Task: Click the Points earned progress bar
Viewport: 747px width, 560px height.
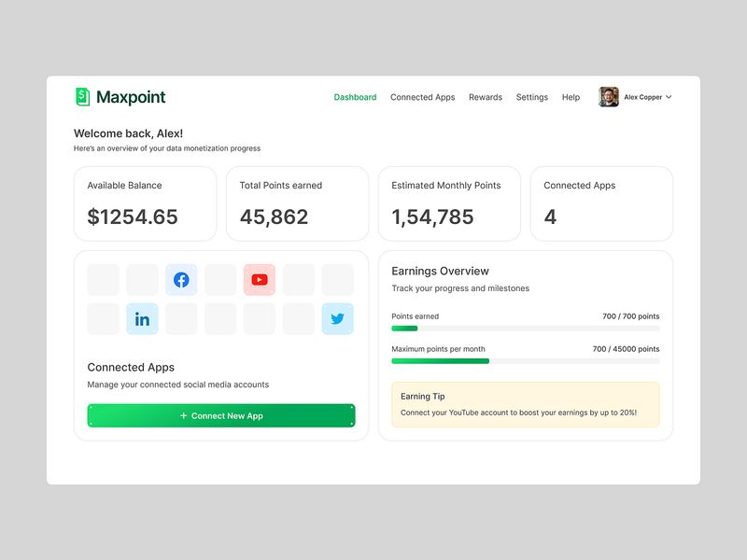Action: point(526,329)
